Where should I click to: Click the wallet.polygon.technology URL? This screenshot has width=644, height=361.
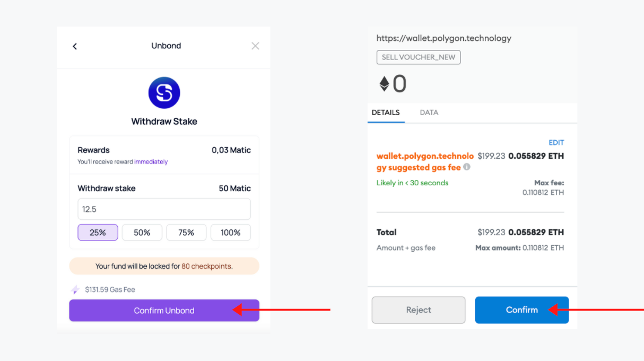click(444, 38)
